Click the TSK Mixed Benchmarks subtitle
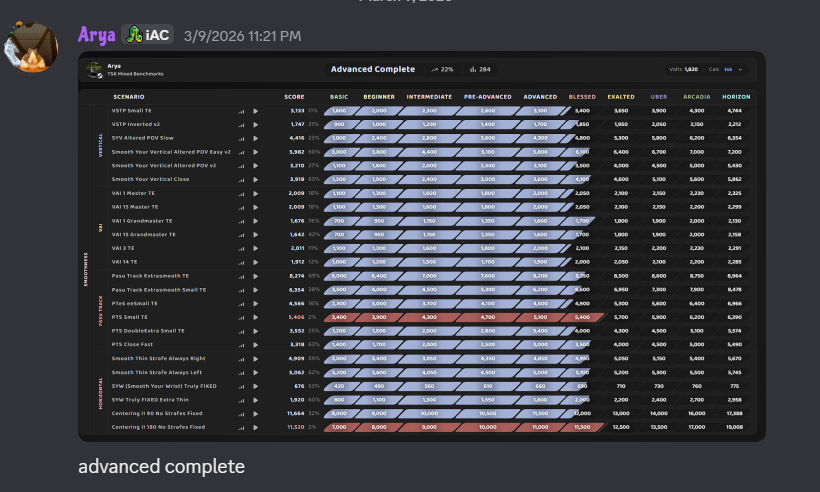The height and width of the screenshot is (492, 820). (x=135, y=74)
